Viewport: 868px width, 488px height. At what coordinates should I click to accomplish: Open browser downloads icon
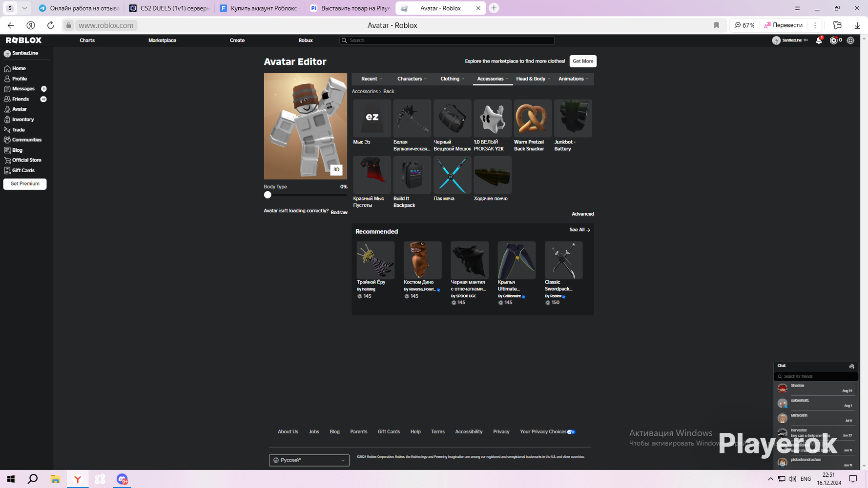click(x=857, y=25)
